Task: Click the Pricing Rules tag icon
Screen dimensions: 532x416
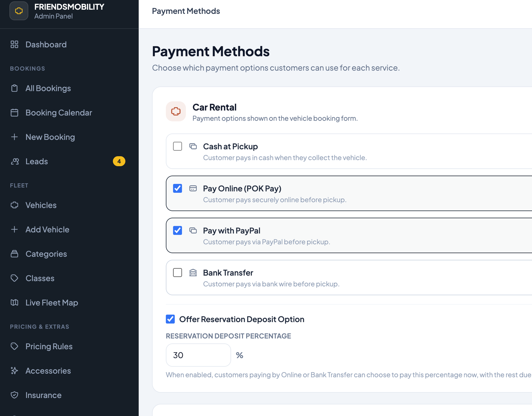Action: [x=14, y=346]
